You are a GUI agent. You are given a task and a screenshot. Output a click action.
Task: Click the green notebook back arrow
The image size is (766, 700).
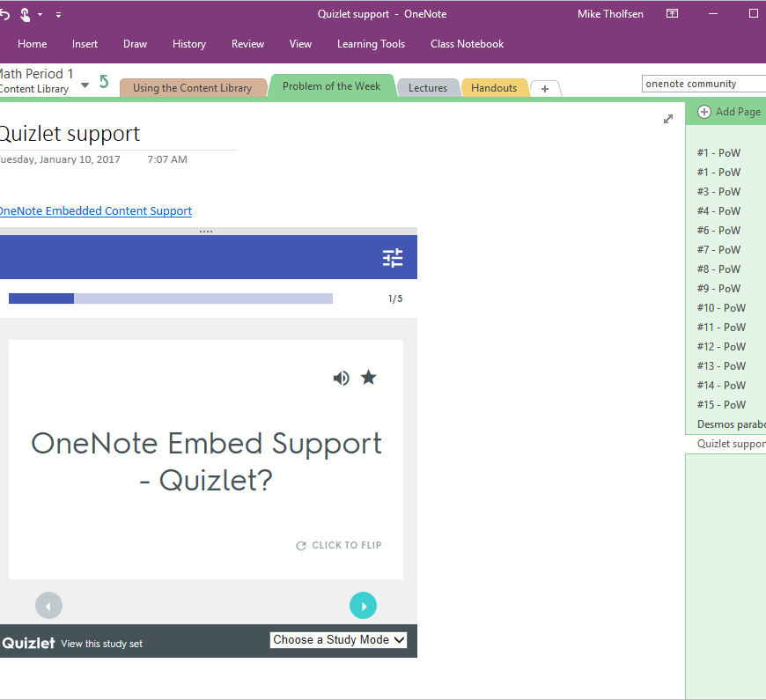(104, 82)
